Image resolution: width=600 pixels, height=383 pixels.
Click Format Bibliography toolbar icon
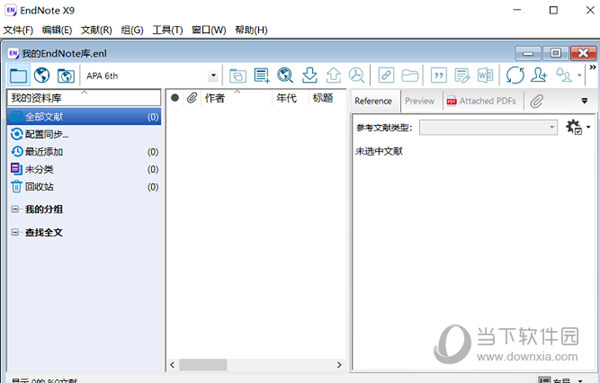[x=462, y=75]
